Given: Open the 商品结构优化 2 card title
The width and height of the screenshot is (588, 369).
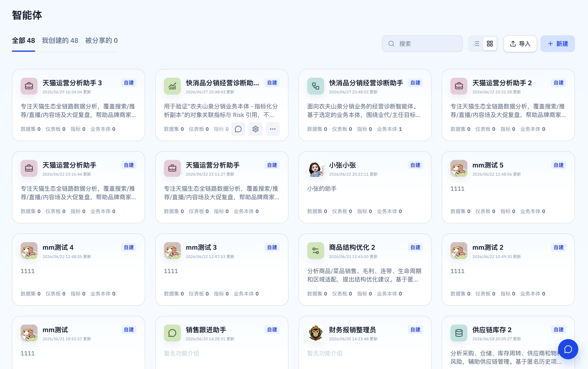Looking at the screenshot, I should 352,248.
